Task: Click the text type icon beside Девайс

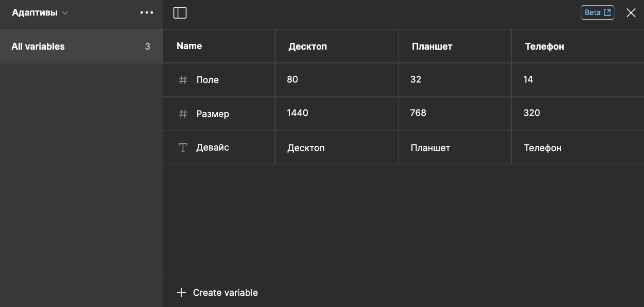Action: coord(183,148)
